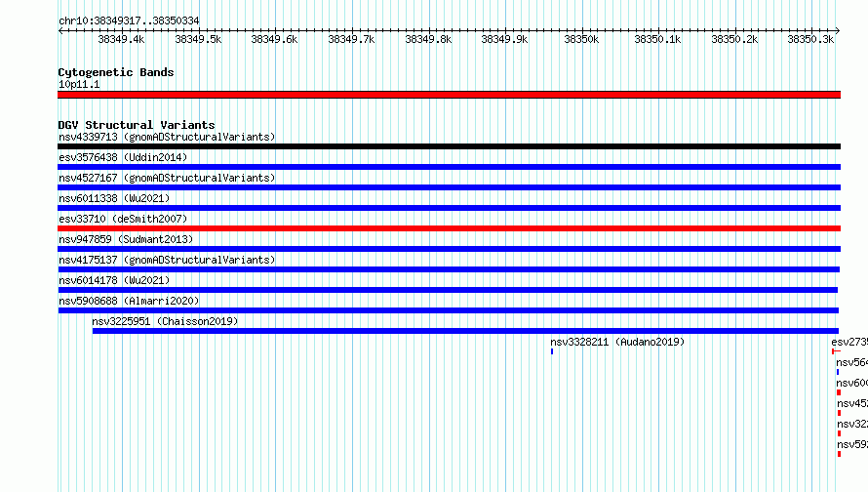Click the blue nsv4175137 variant bar
Viewport: 868px width, 492px height.
pos(449,269)
